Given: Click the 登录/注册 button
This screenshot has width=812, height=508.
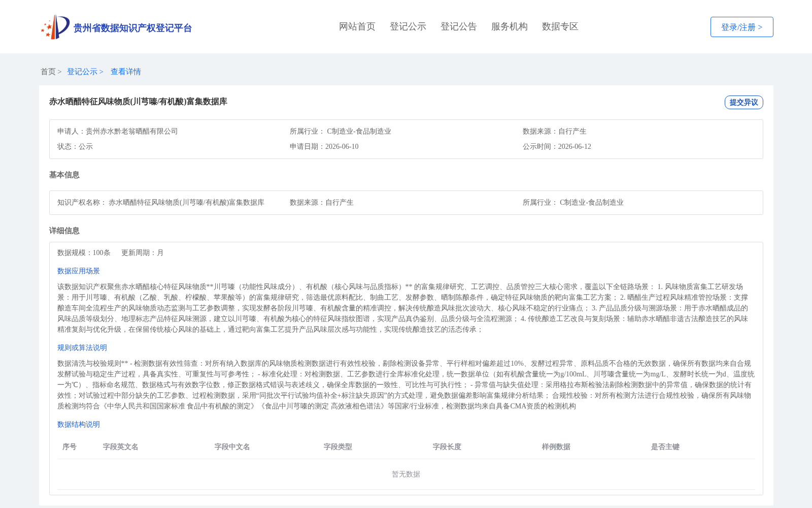Looking at the screenshot, I should tap(742, 27).
